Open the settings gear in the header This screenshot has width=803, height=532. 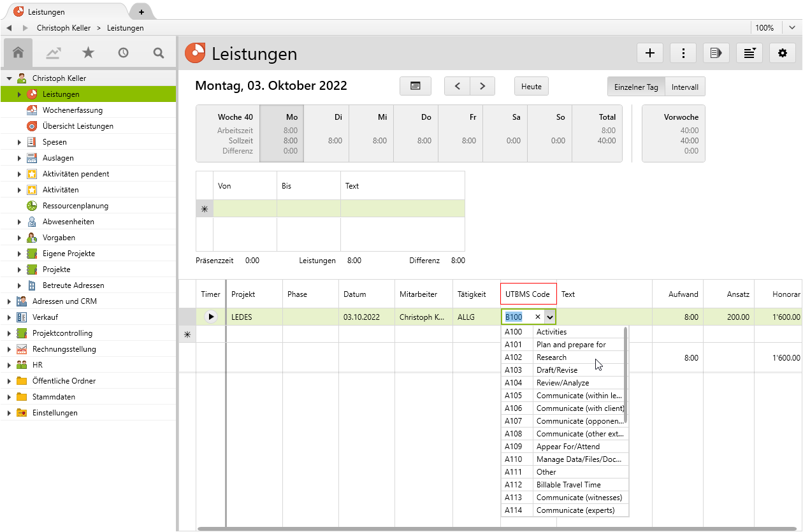coord(783,54)
